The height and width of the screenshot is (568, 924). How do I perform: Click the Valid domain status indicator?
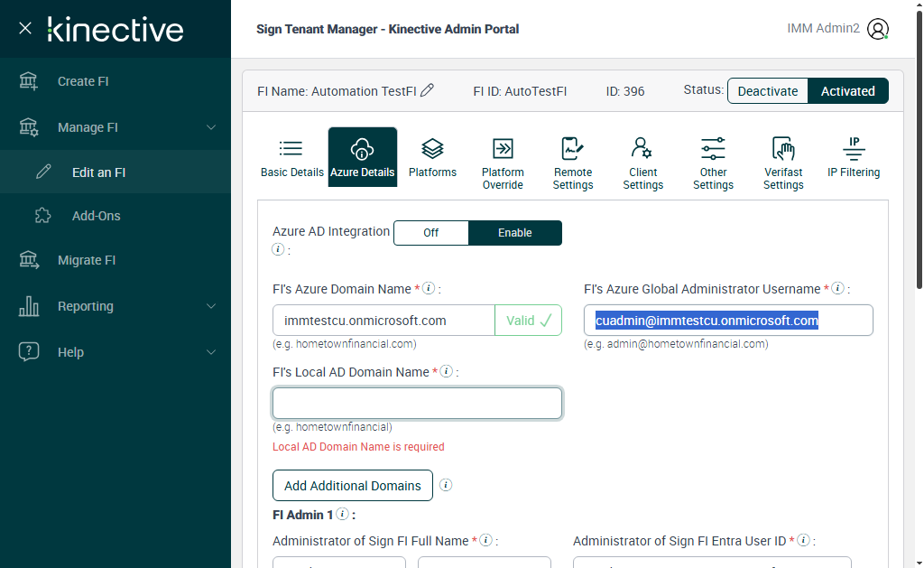[529, 321]
